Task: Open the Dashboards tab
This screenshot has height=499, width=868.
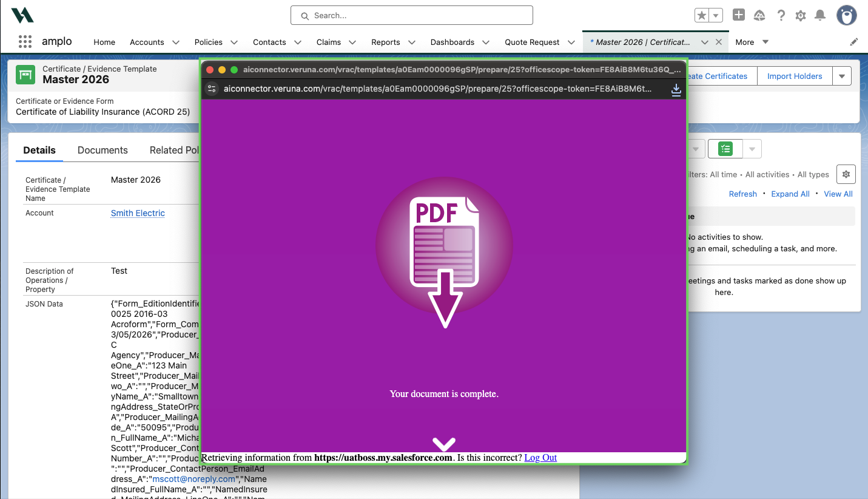Action: 453,42
